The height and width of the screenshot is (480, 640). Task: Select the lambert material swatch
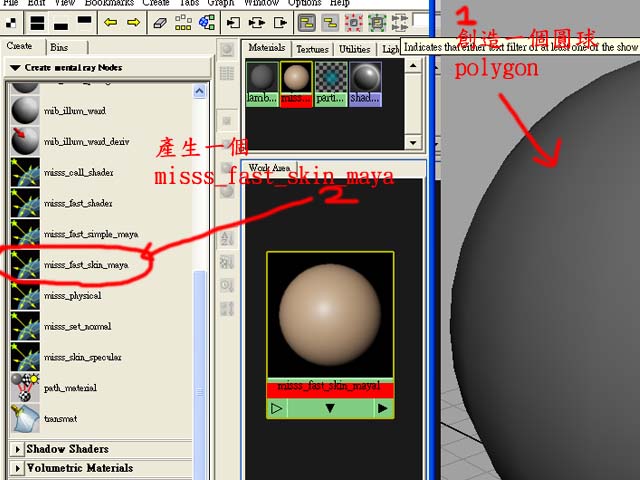point(262,84)
